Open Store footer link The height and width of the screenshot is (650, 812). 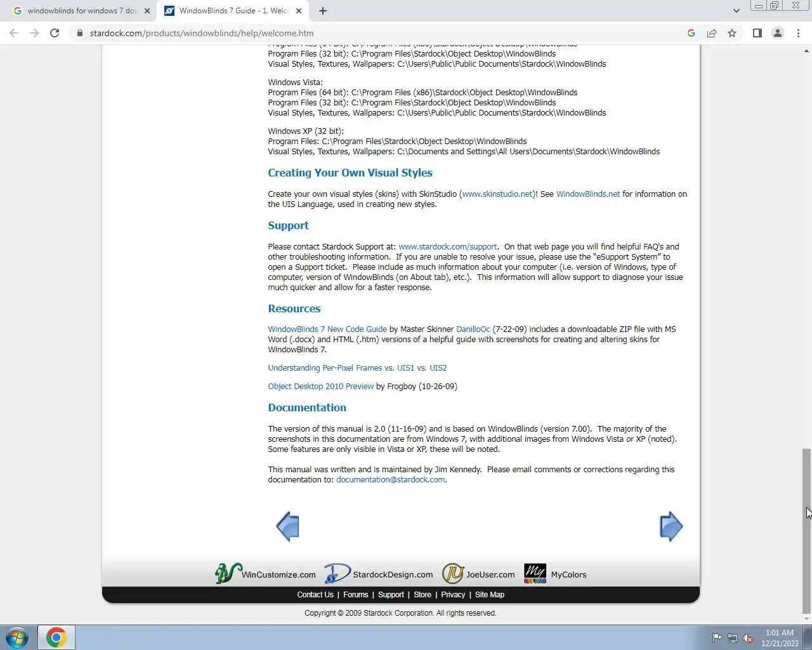(422, 595)
